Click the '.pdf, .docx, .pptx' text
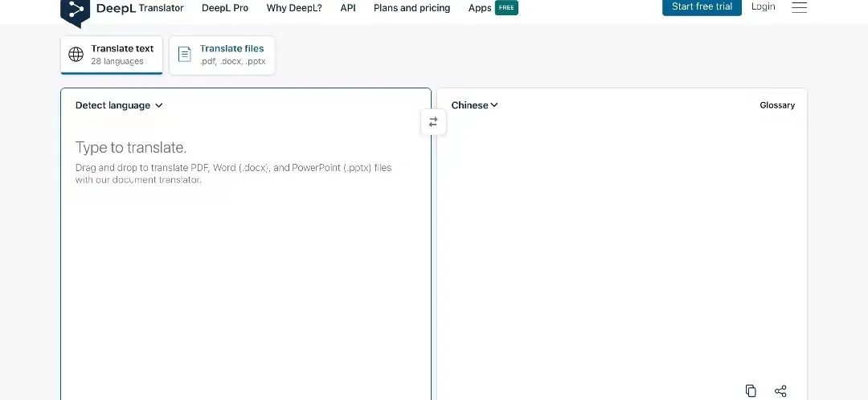868x400 pixels. tap(232, 61)
